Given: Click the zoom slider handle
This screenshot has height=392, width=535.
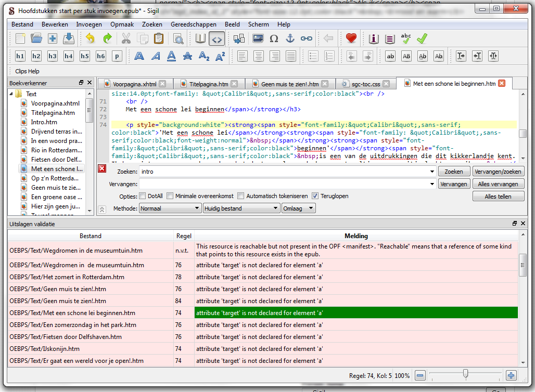Looking at the screenshot, I should [465, 374].
